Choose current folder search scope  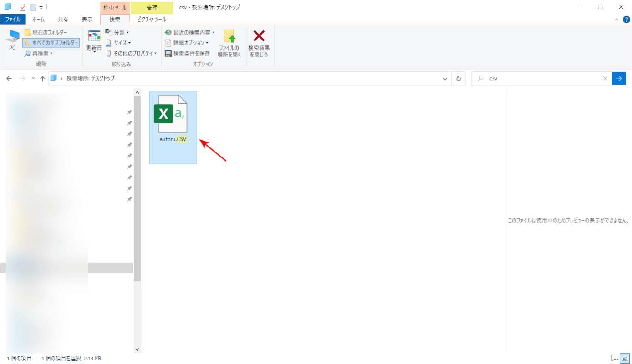pyautogui.click(x=46, y=33)
